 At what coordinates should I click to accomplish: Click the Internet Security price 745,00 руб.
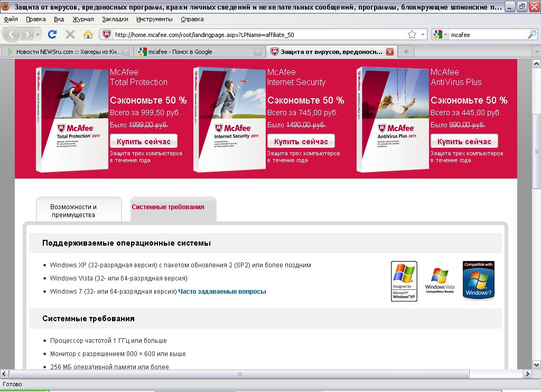pos(303,113)
